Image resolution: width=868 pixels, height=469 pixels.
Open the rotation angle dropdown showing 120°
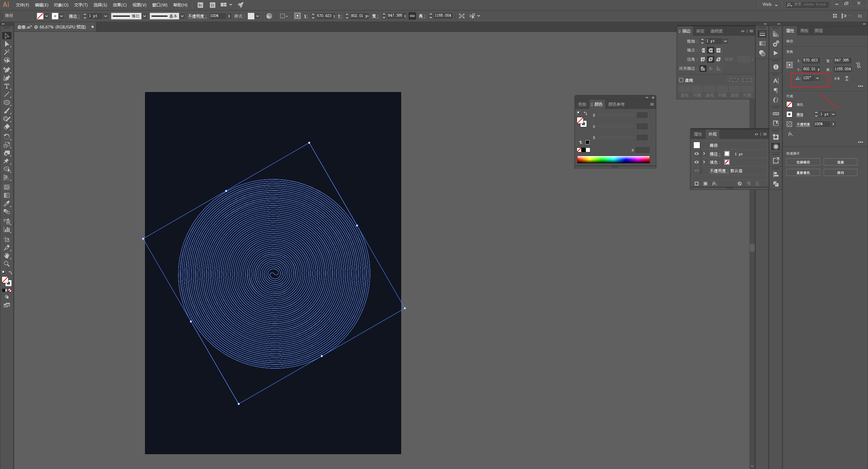pos(817,78)
